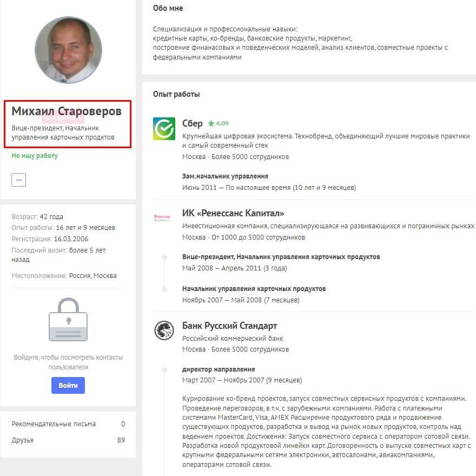Click the Russian Standard Bank logo

tap(164, 330)
